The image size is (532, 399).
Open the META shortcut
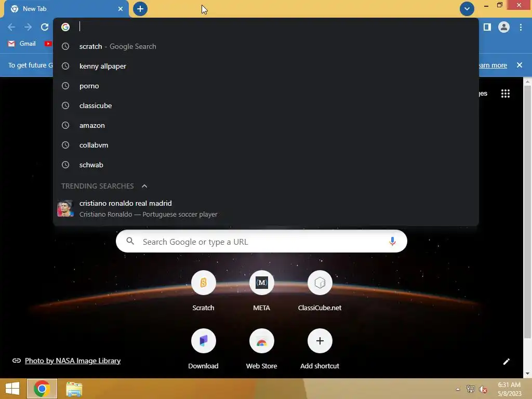click(x=262, y=291)
